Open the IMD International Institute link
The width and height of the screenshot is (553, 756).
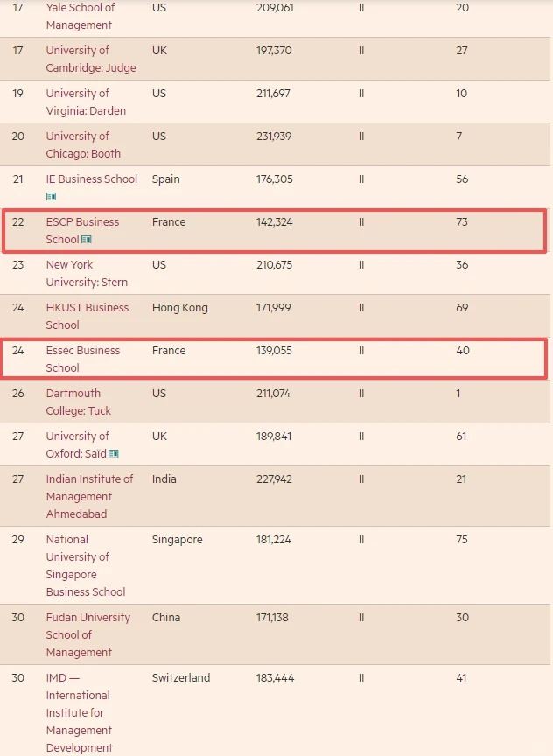tap(79, 712)
